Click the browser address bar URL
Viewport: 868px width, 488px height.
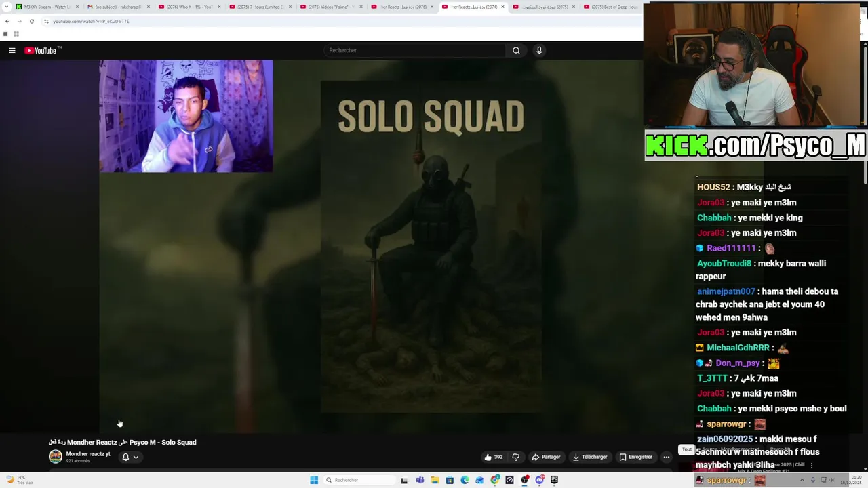pyautogui.click(x=91, y=21)
